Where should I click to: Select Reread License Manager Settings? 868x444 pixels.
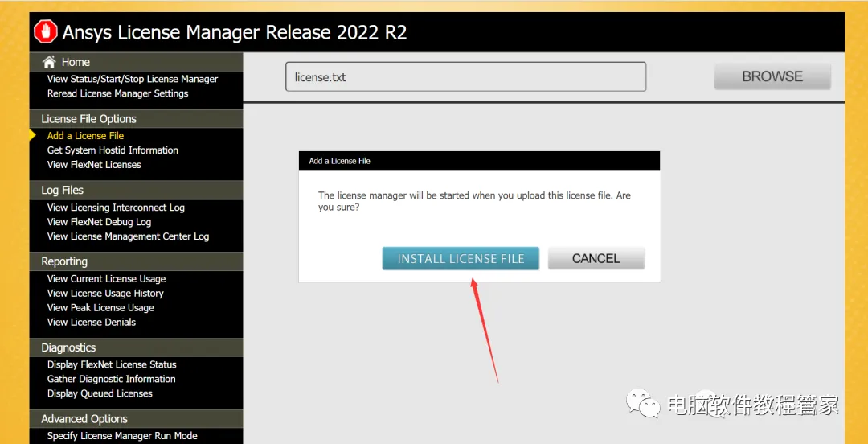coord(117,93)
